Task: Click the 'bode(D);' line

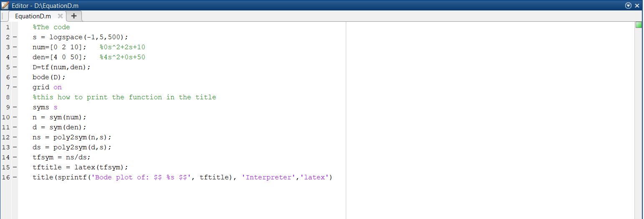Action: coord(49,77)
